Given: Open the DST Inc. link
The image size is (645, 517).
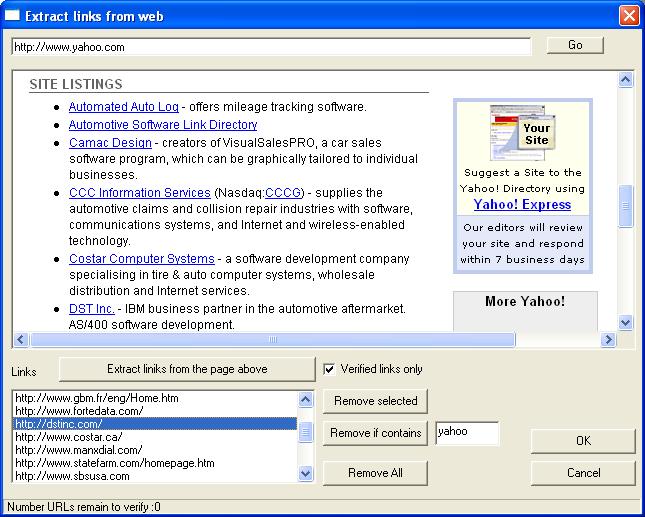Looking at the screenshot, I should click(92, 308).
